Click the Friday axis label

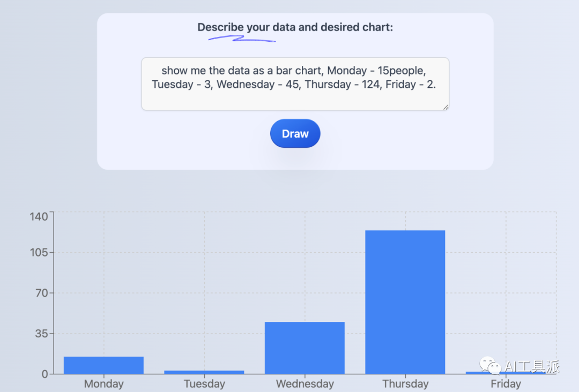coord(506,383)
